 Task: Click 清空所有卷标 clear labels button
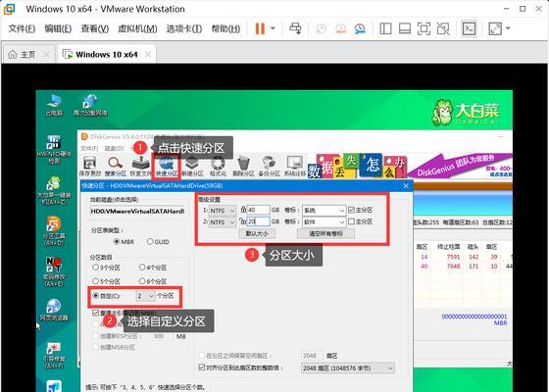click(325, 233)
